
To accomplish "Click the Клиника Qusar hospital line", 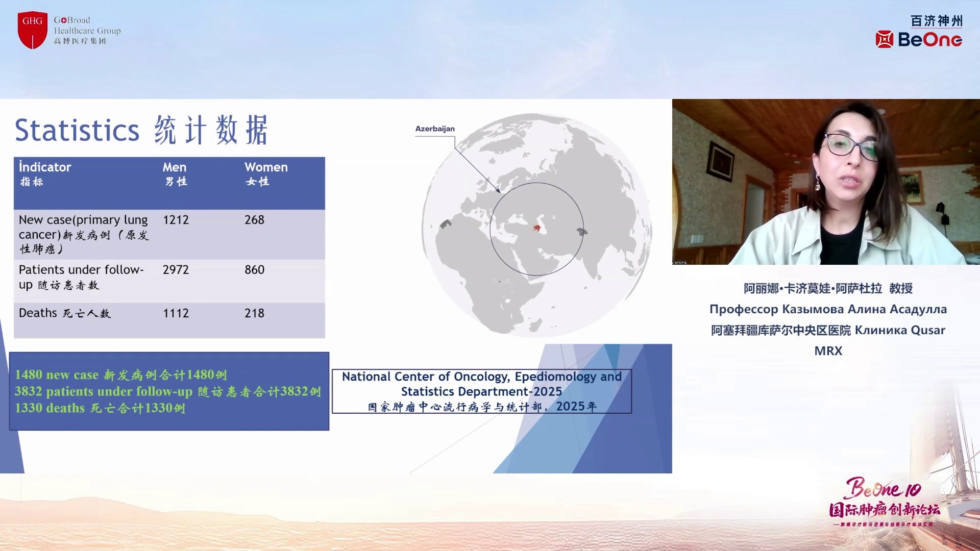I will (x=828, y=330).
